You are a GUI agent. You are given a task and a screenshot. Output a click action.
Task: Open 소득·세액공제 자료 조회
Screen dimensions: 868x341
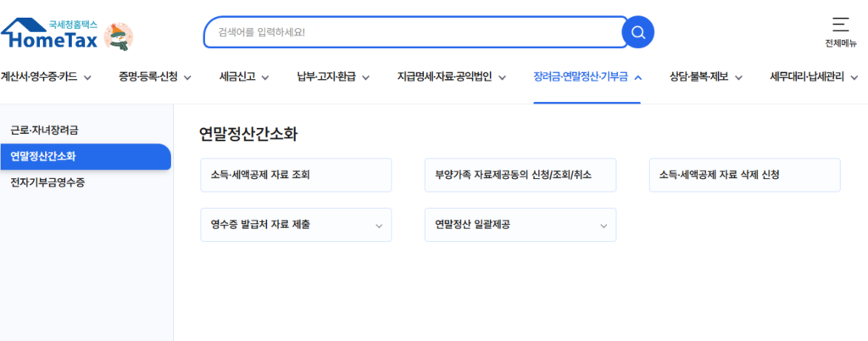[296, 176]
